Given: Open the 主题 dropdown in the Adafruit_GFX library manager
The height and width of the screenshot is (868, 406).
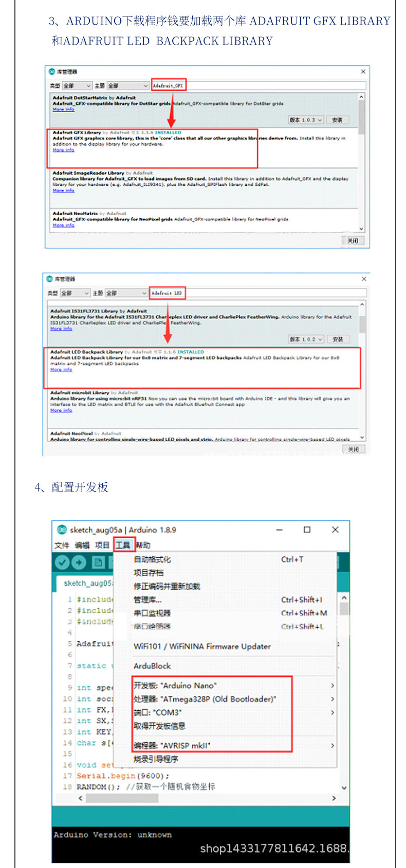Looking at the screenshot, I should 128,86.
